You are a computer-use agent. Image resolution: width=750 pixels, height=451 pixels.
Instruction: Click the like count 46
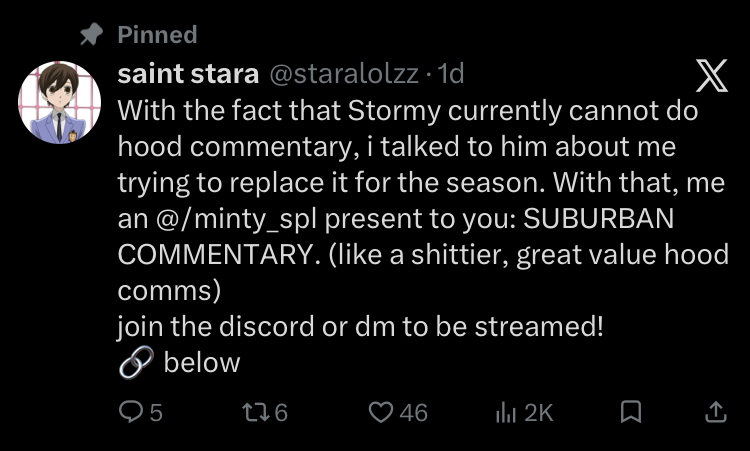coord(413,412)
